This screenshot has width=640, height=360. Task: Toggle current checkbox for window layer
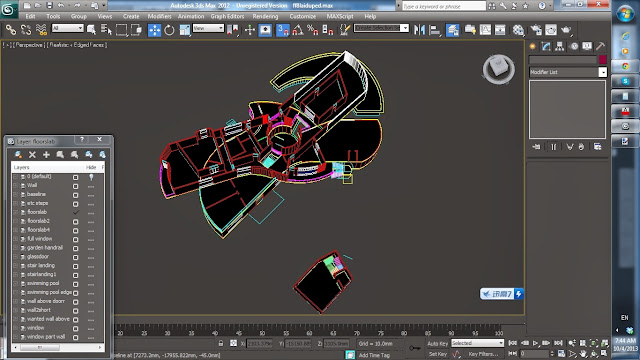[x=76, y=329]
